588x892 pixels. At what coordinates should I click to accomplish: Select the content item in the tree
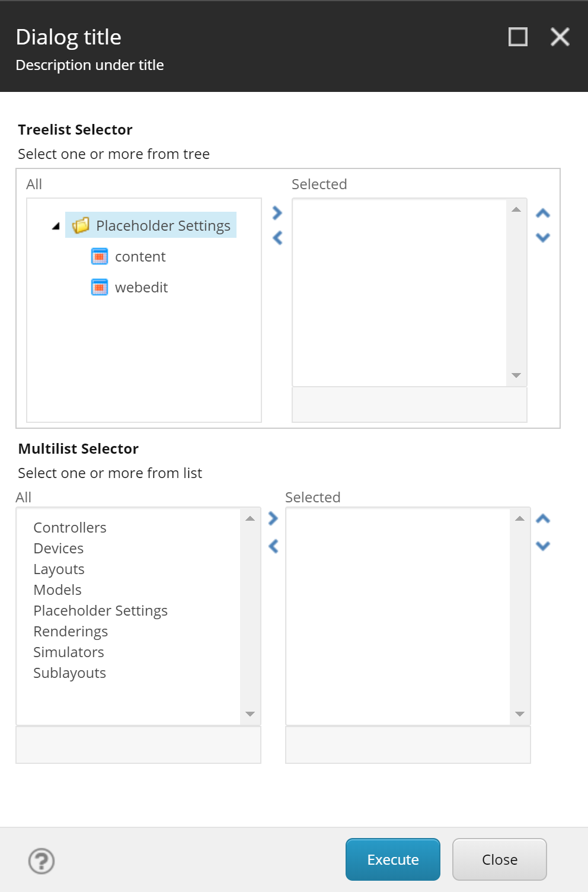[x=140, y=256]
